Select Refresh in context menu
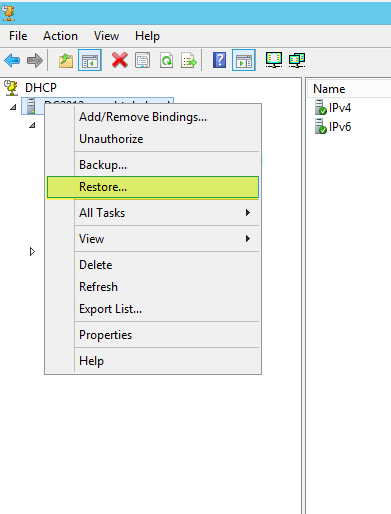Image resolution: width=391 pixels, height=514 pixels. (x=153, y=287)
